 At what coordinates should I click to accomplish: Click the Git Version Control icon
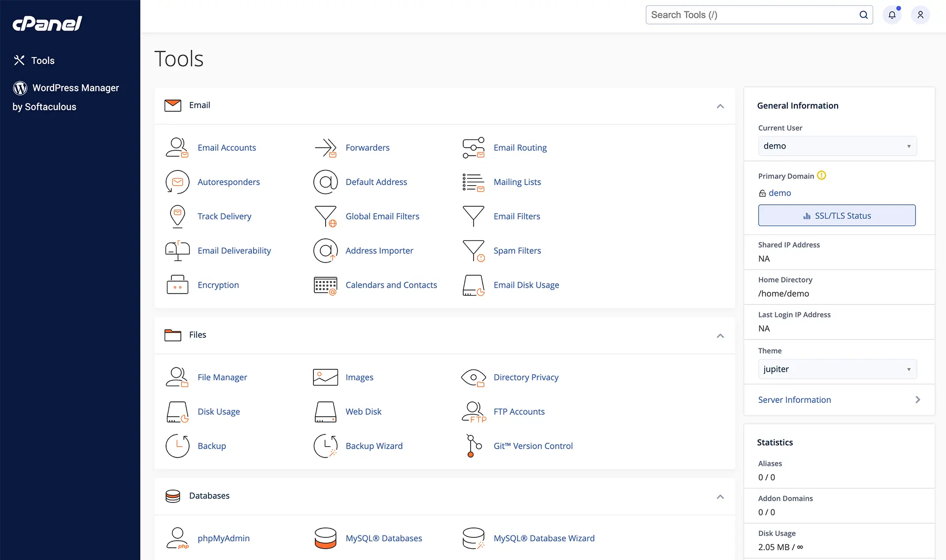pyautogui.click(x=473, y=446)
